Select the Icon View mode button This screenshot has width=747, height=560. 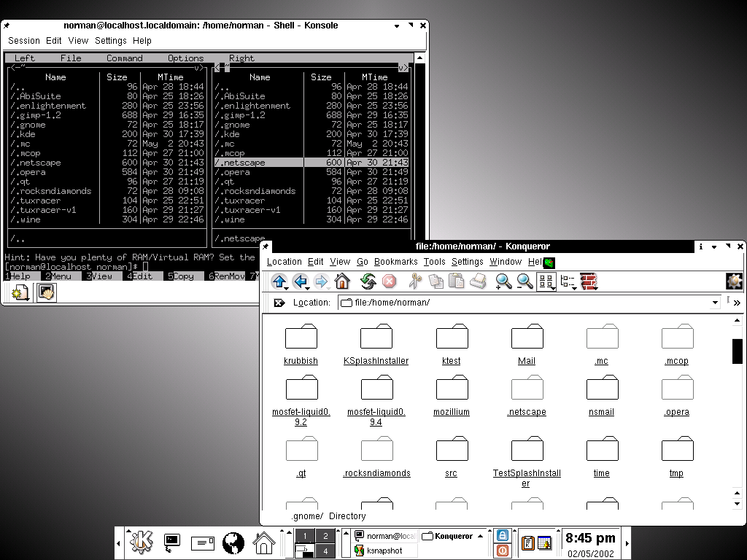coord(546,281)
